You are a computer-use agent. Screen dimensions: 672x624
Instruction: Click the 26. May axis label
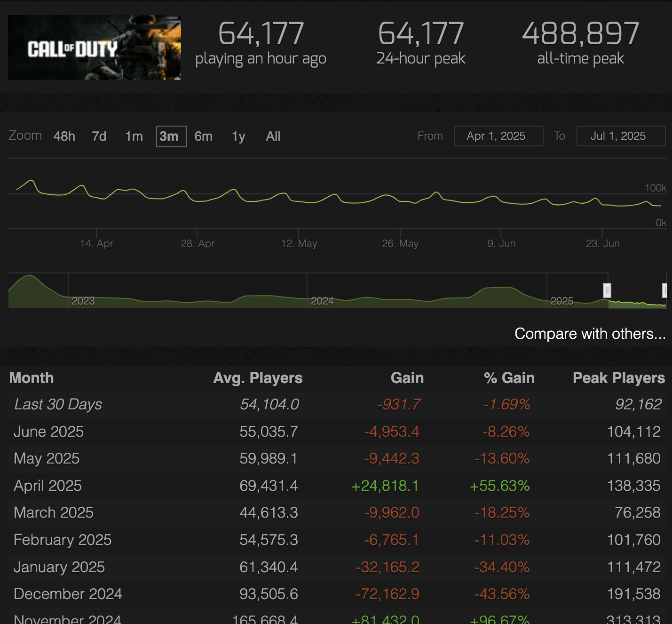(x=400, y=243)
